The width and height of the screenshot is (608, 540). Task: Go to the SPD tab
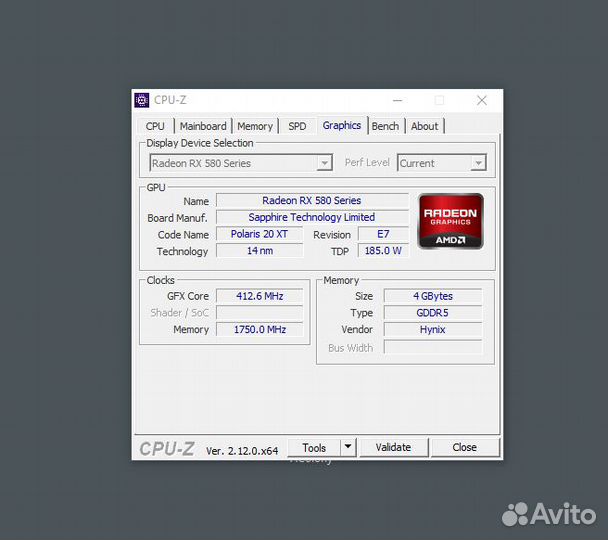tap(297, 126)
